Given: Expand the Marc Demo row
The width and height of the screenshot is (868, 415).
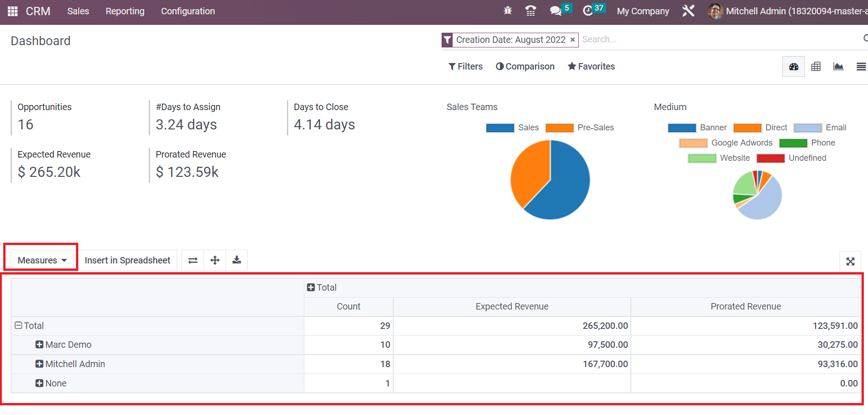Looking at the screenshot, I should click(x=39, y=345).
